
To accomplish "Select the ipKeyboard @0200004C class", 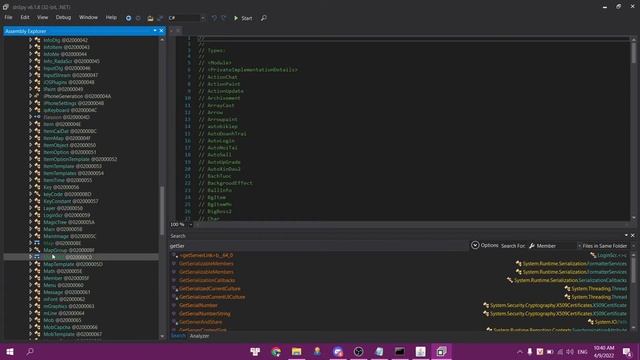I will point(70,110).
